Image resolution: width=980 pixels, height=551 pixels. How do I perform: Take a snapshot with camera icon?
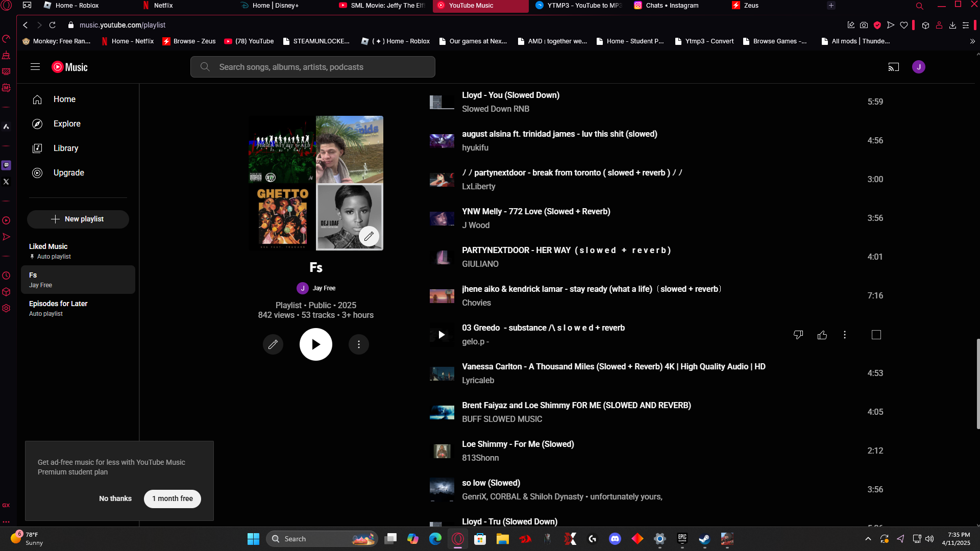864,25
